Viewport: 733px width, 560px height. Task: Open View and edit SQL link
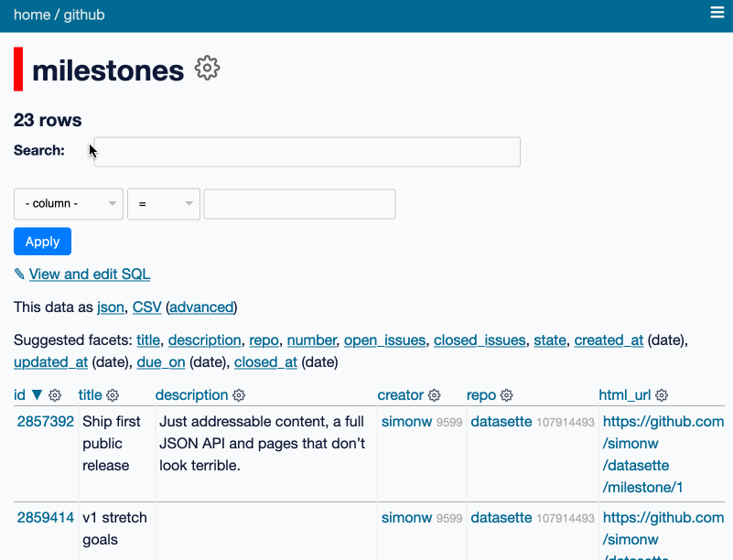click(x=90, y=274)
